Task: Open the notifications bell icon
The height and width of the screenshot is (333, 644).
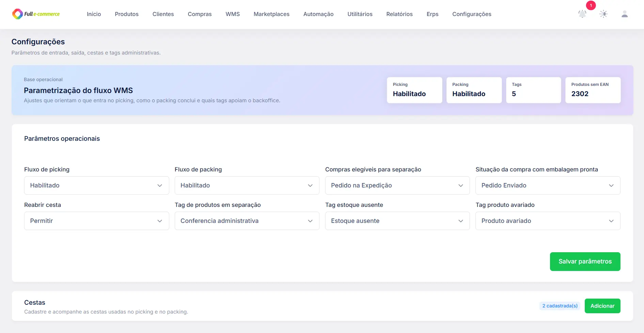Action: pyautogui.click(x=582, y=14)
